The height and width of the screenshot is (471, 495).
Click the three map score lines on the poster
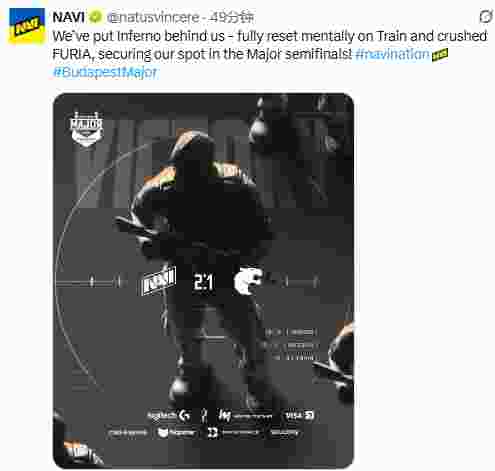click(292, 345)
